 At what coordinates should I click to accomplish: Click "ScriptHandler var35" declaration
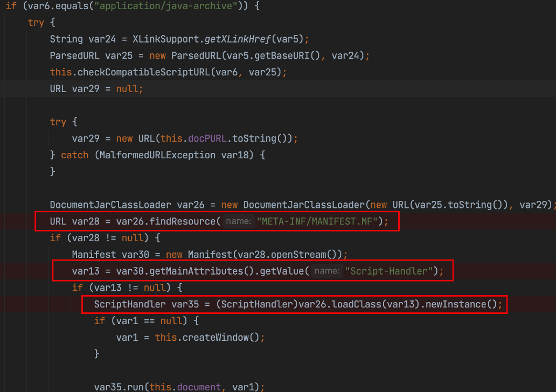click(147, 304)
